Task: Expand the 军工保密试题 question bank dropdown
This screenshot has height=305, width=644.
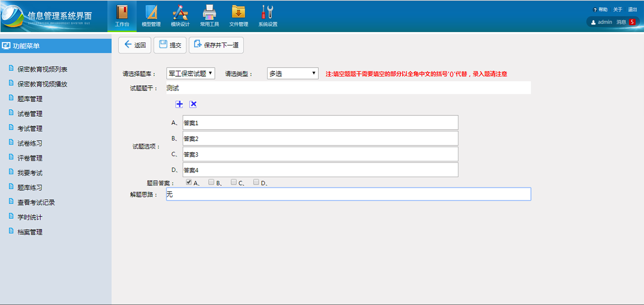Action: tap(190, 73)
